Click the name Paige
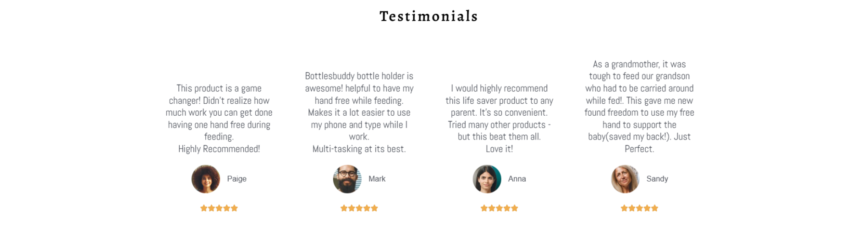This screenshot has width=868, height=236. [x=236, y=179]
